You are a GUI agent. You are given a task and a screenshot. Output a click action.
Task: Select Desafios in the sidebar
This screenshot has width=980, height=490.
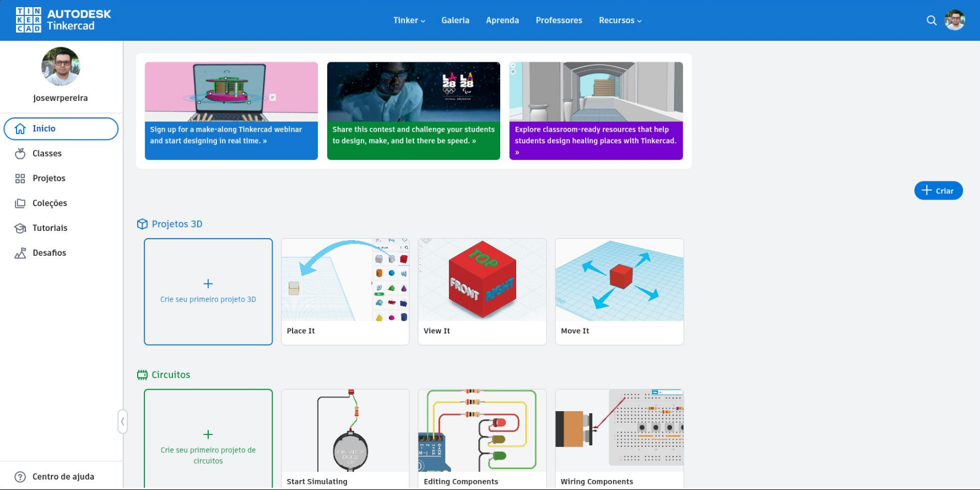61,253
